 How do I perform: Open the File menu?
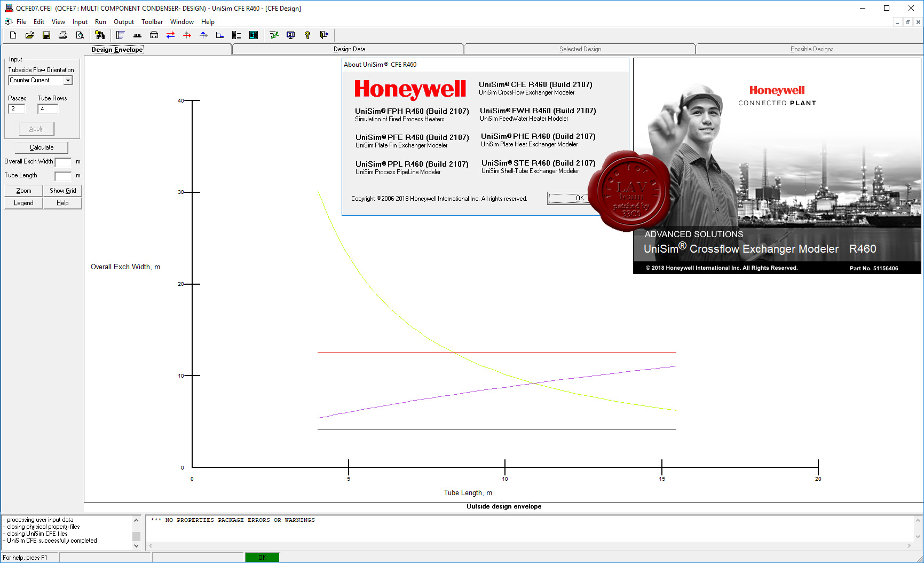tap(21, 22)
